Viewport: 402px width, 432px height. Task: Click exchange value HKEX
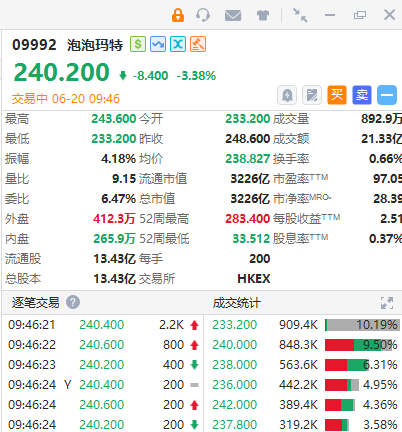[254, 279]
